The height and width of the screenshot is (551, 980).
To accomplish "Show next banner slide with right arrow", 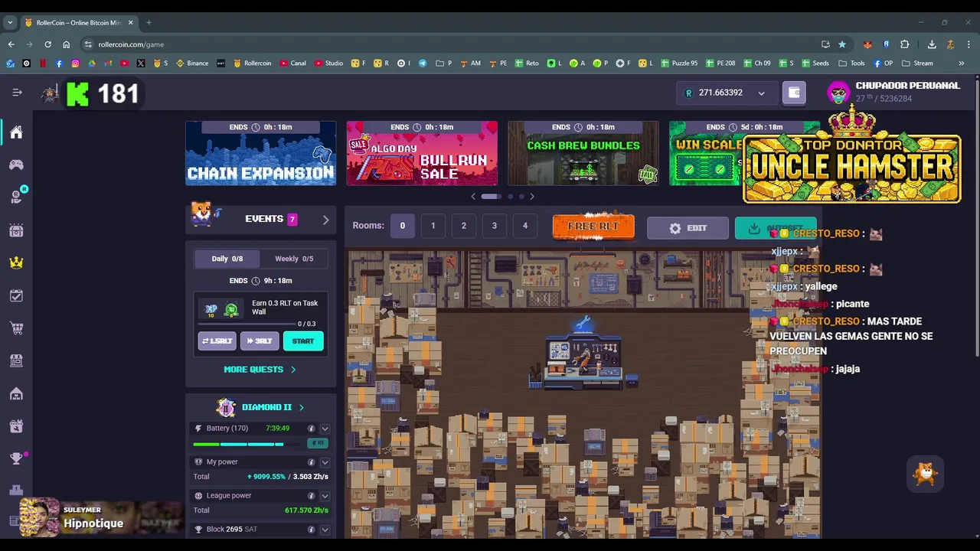I will [532, 197].
